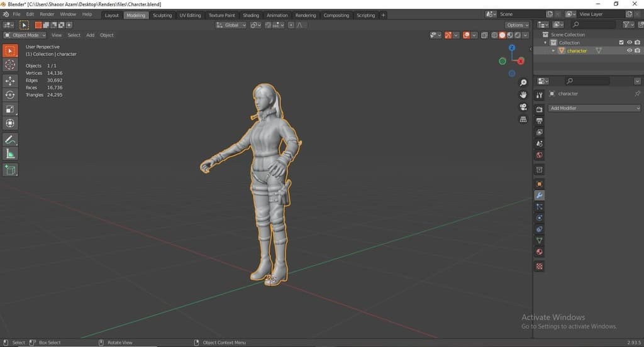This screenshot has width=644, height=347.
Task: Activate the Annotate pencil tool
Action: (x=10, y=140)
